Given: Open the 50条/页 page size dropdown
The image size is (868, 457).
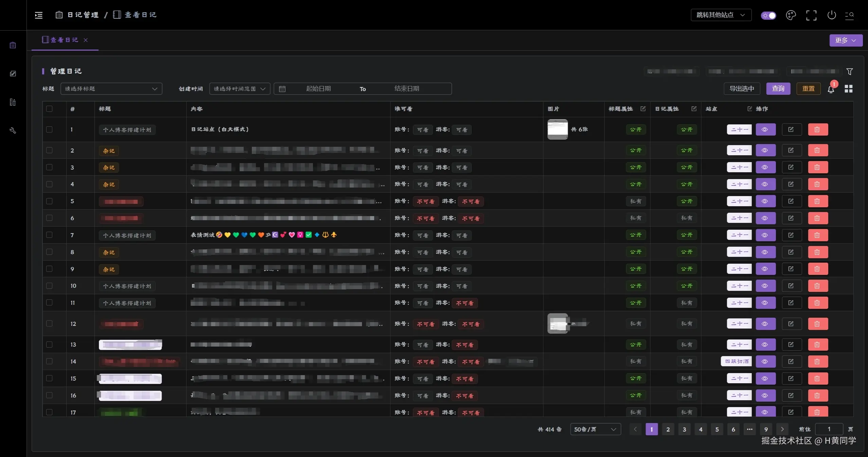Looking at the screenshot, I should pos(595,429).
